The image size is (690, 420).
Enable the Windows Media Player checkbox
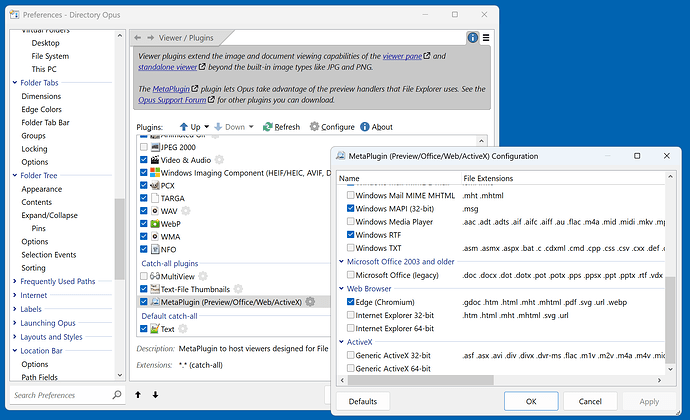[348, 221]
